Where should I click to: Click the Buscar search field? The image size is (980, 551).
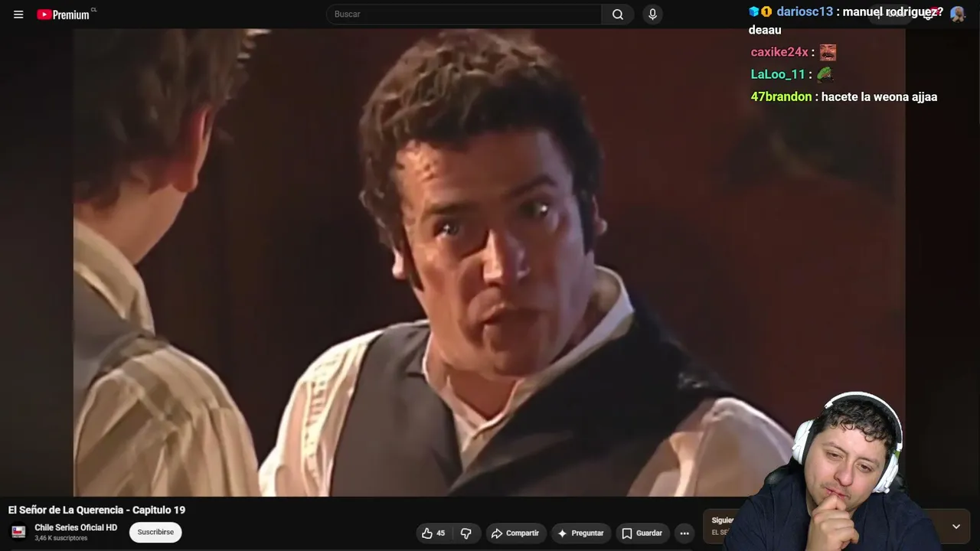tap(464, 15)
